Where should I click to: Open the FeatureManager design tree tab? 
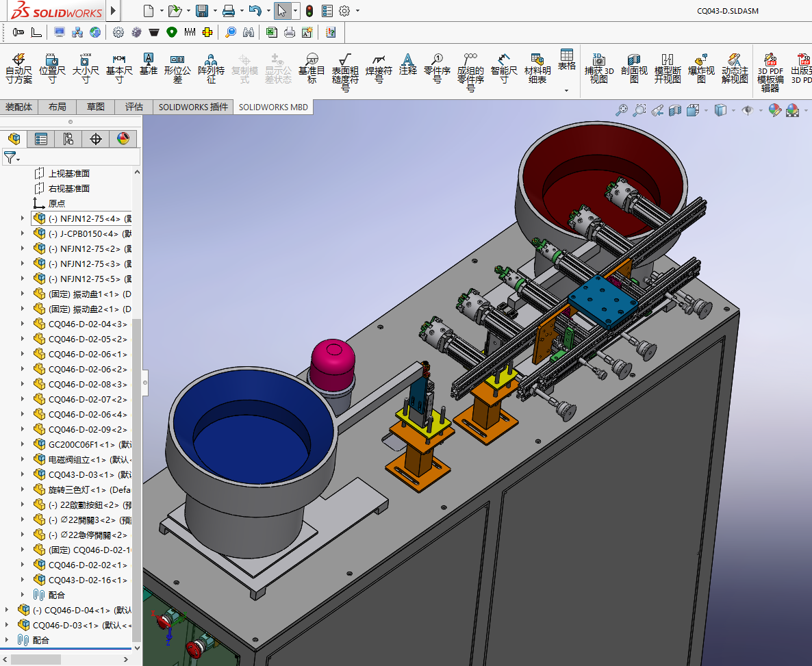14,139
